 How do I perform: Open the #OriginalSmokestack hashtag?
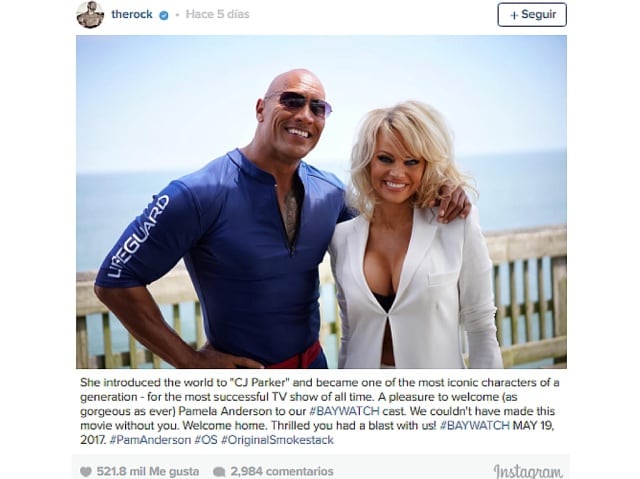pos(278,440)
